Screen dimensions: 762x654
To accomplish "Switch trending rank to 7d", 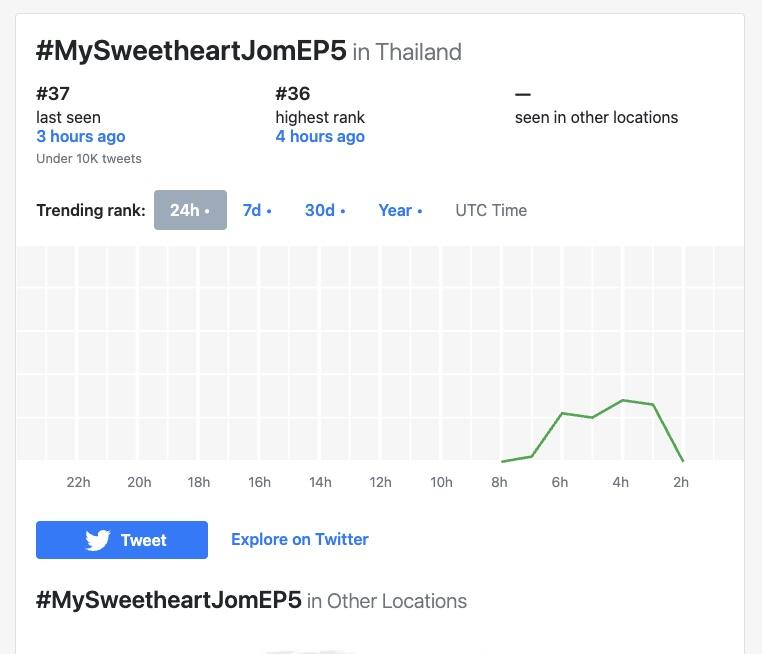I will point(257,210).
